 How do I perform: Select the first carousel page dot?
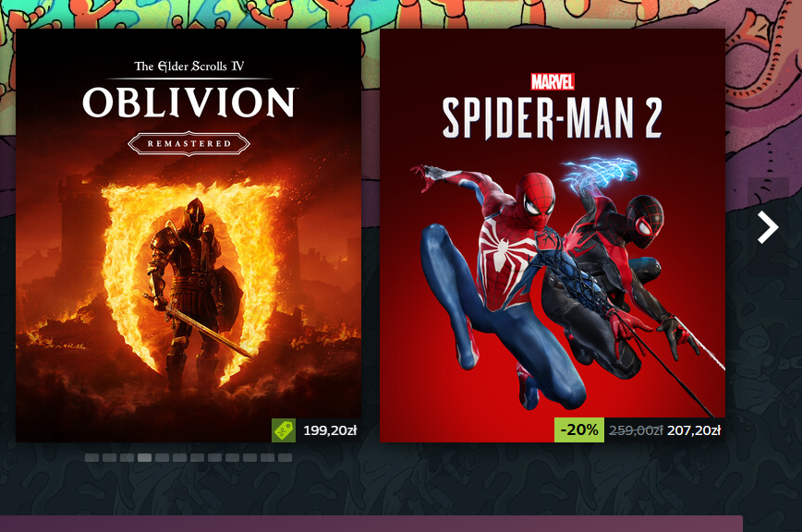(92, 457)
